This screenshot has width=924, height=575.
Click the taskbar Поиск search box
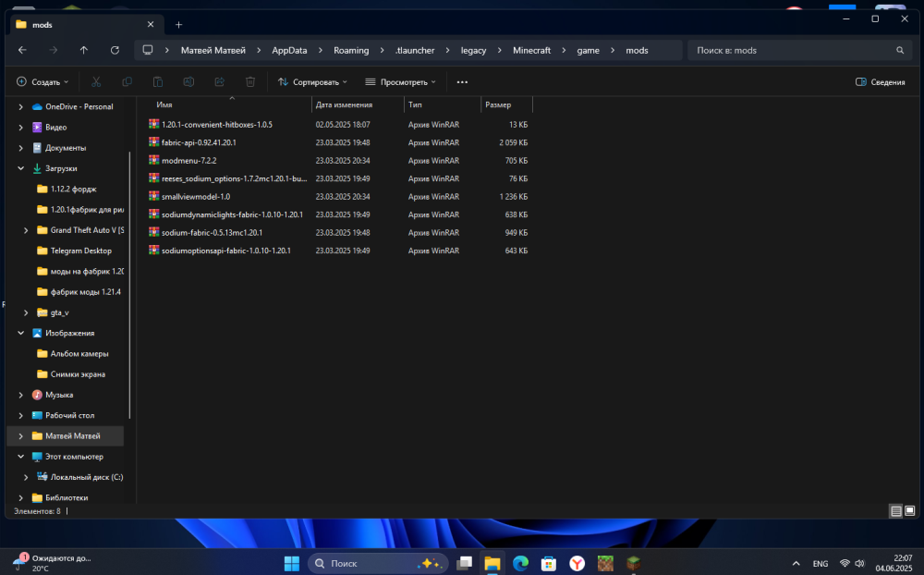click(x=378, y=563)
